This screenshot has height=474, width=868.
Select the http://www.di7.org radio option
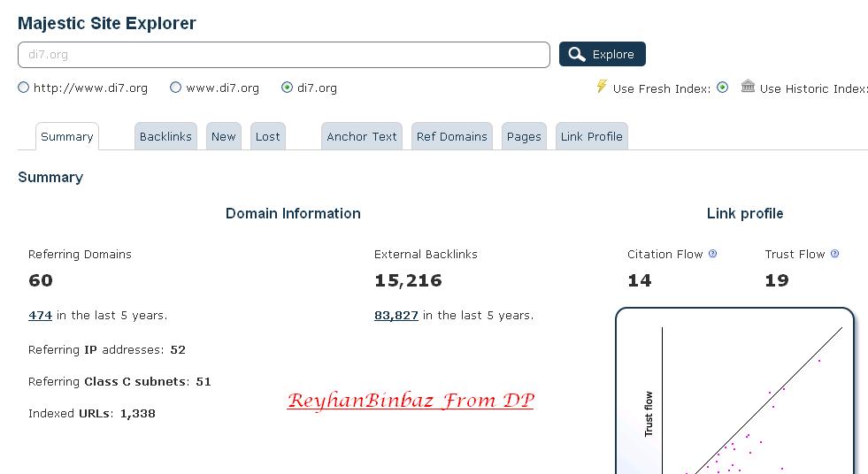23,88
